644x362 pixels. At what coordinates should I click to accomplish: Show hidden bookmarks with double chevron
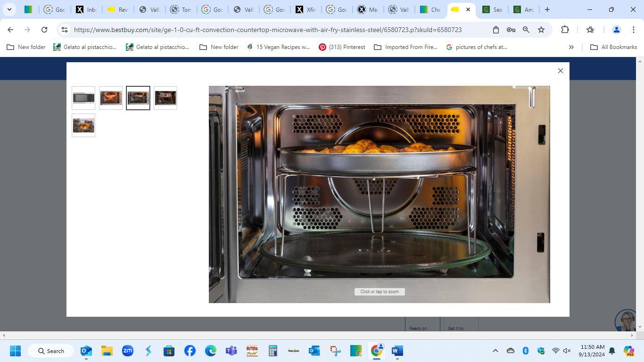[571, 47]
